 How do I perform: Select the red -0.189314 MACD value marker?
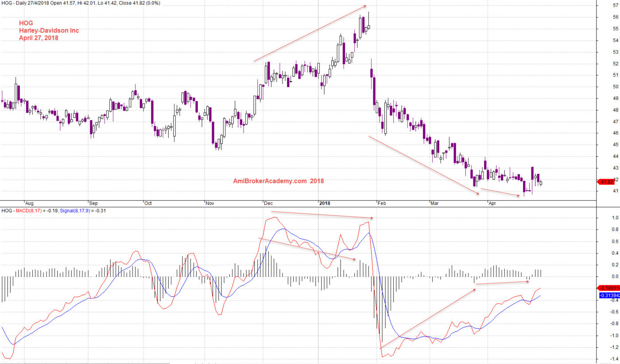[608, 287]
